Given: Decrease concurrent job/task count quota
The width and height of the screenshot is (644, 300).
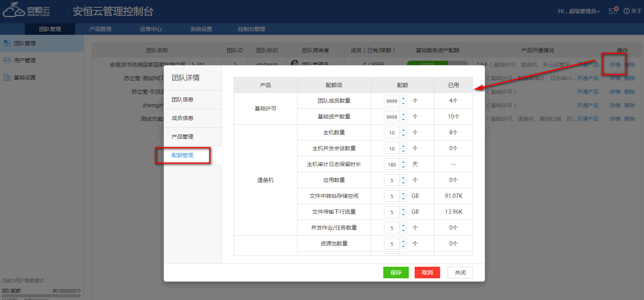Looking at the screenshot, I should coord(403,230).
